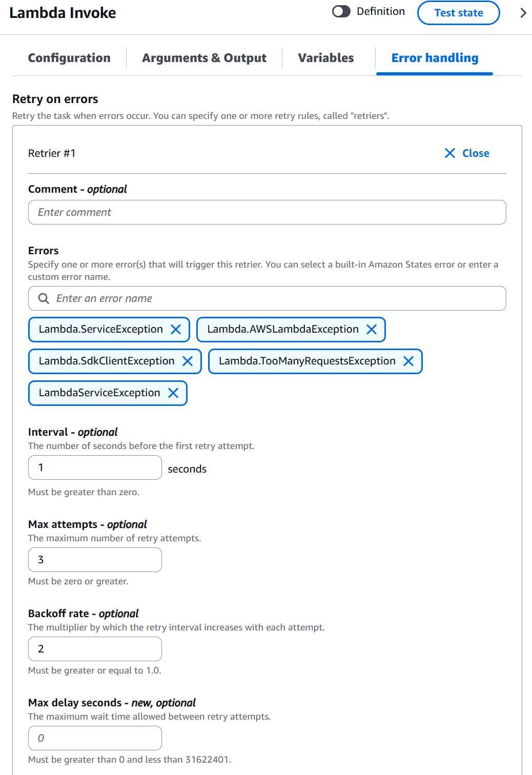Click the X icon next to Close for Retrier #1
The image size is (532, 775).
[x=449, y=153]
